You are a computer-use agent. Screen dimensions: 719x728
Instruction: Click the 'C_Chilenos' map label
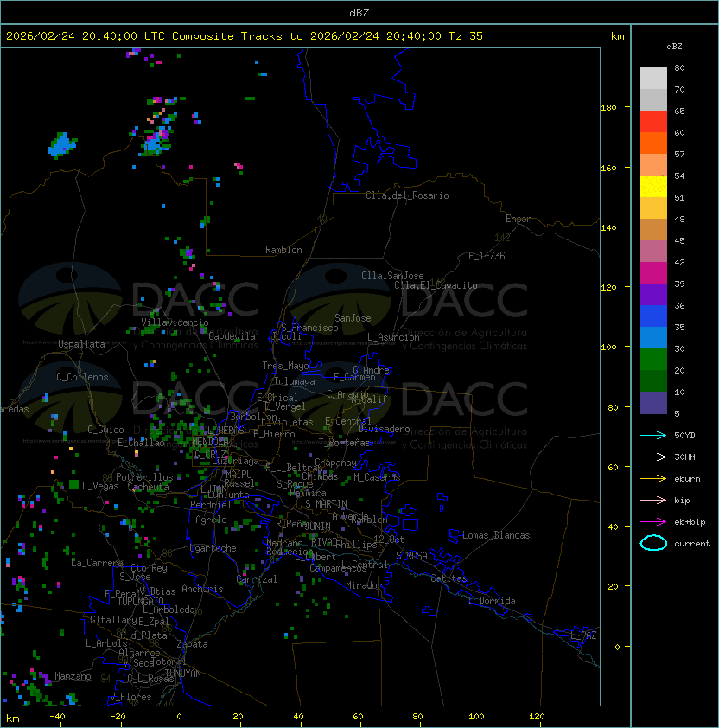(x=82, y=377)
